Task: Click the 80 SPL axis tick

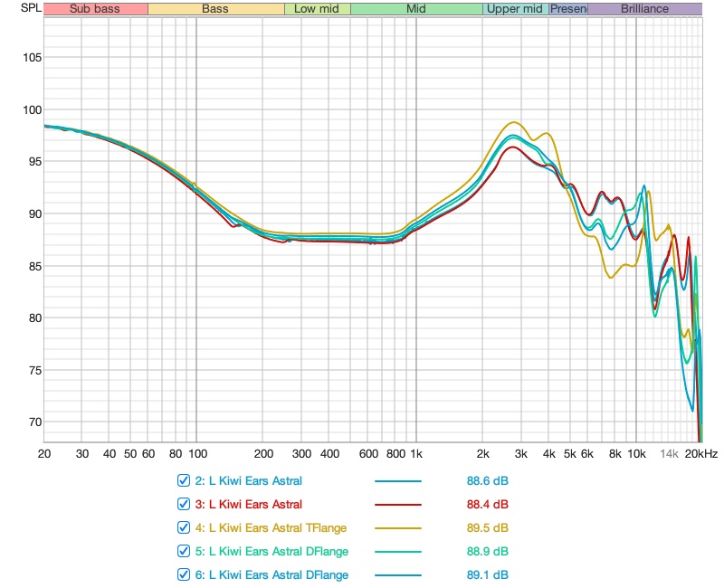Action: point(35,318)
